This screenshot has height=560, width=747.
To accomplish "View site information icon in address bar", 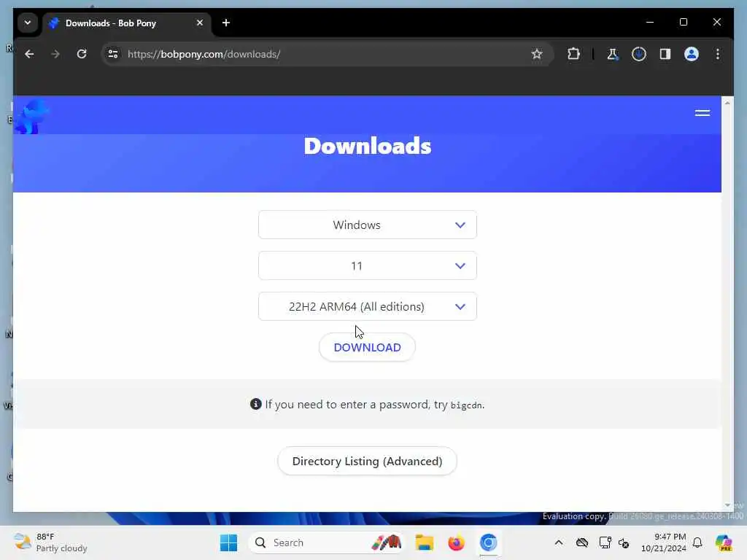I will (113, 54).
